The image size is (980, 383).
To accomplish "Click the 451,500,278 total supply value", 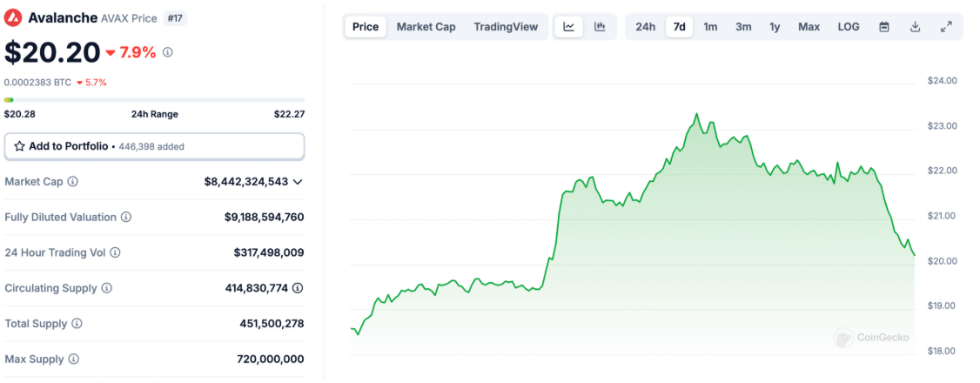I will coord(272,325).
